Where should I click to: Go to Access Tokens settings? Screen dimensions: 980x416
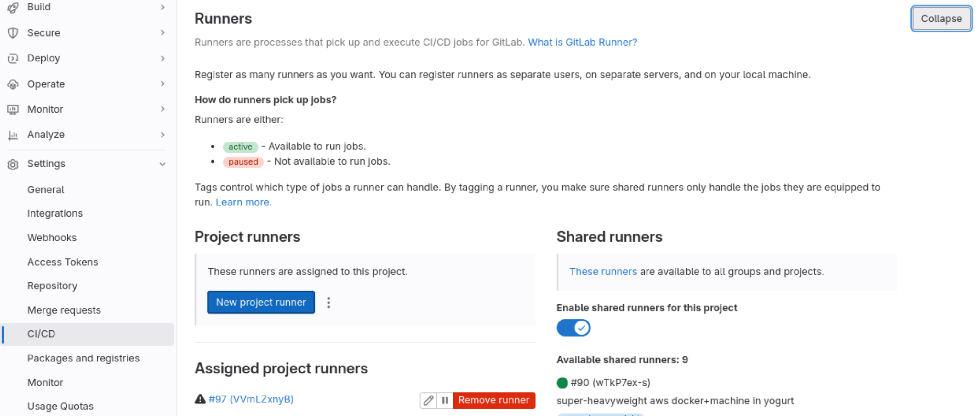click(x=62, y=262)
